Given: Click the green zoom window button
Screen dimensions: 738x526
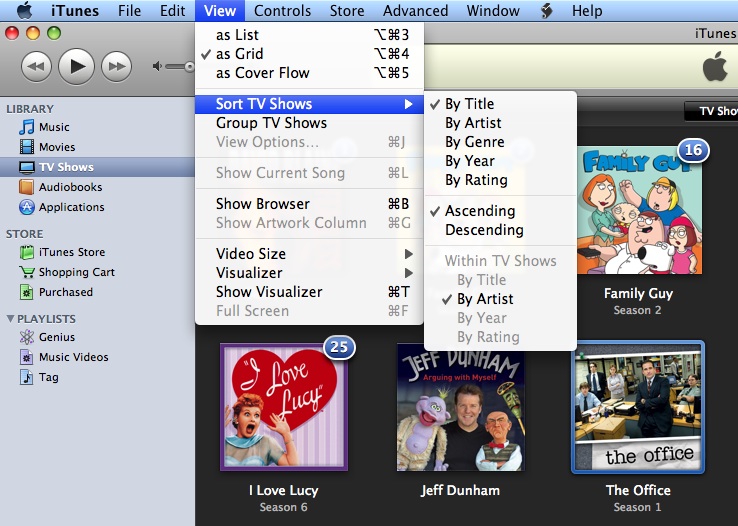Looking at the screenshot, I should (x=54, y=33).
